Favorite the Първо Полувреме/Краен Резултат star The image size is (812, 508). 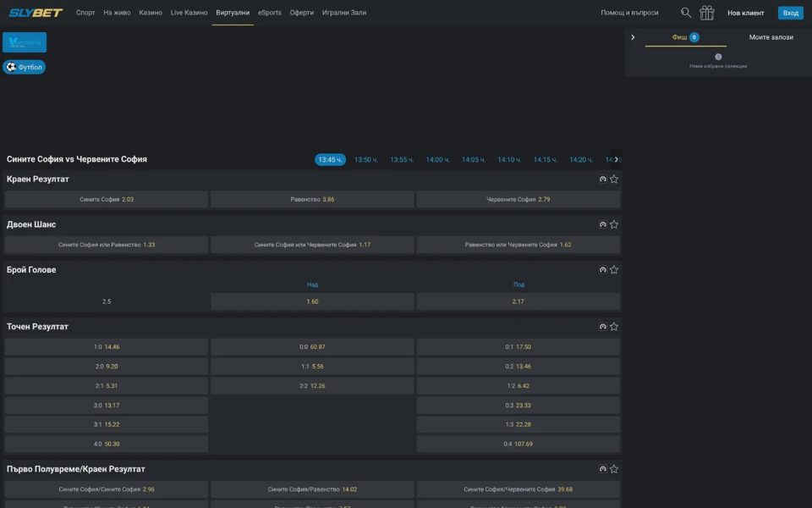614,469
